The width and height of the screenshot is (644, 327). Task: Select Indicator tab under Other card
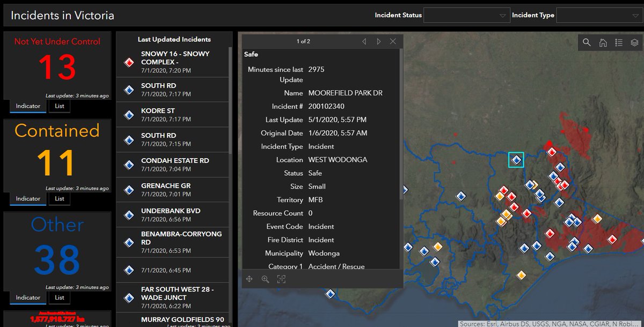pyautogui.click(x=28, y=298)
